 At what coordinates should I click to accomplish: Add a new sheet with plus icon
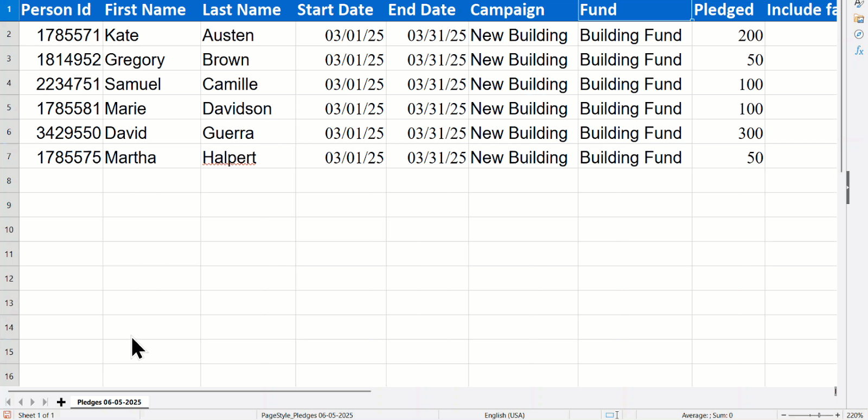coord(61,402)
